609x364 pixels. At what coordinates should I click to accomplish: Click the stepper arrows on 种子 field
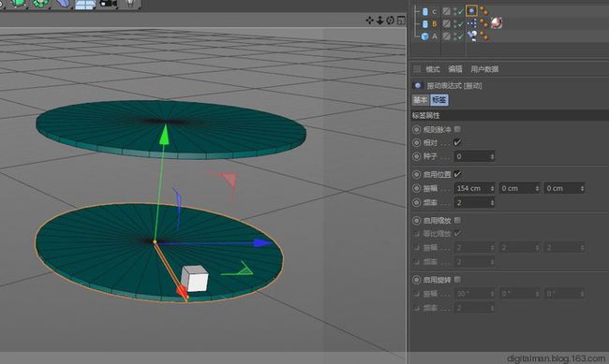coord(492,156)
